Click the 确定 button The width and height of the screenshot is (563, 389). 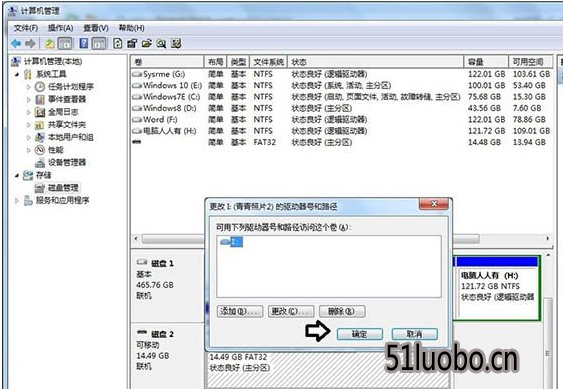pyautogui.click(x=359, y=334)
